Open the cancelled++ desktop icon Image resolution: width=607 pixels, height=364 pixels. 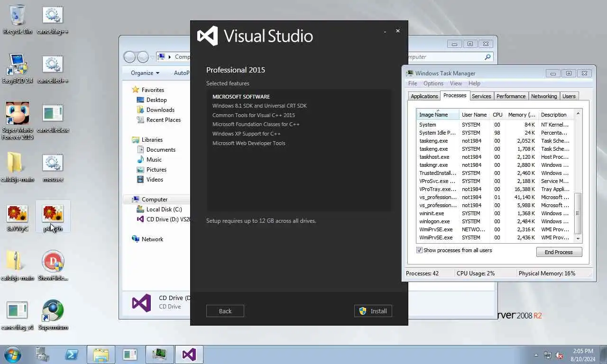pyautogui.click(x=53, y=69)
